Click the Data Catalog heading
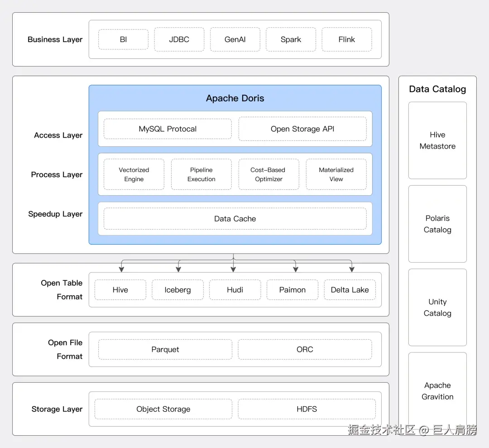The width and height of the screenshot is (489, 448). coord(437,89)
